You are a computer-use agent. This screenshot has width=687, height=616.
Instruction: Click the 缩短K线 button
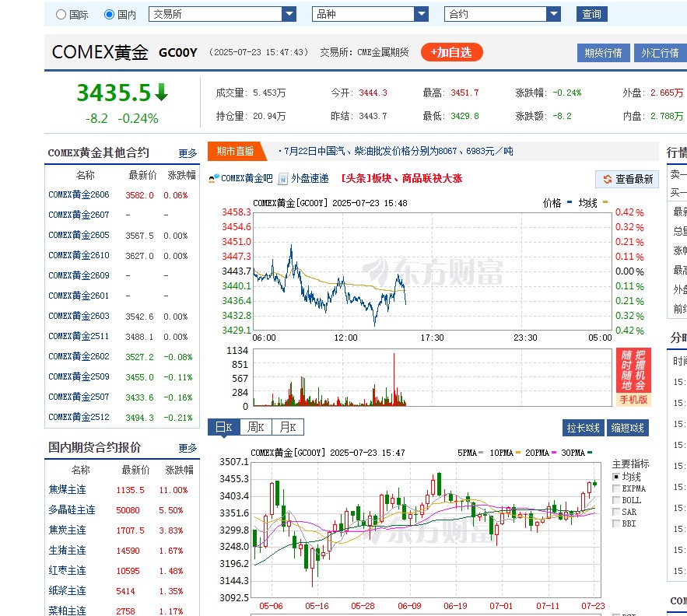pyautogui.click(x=627, y=428)
